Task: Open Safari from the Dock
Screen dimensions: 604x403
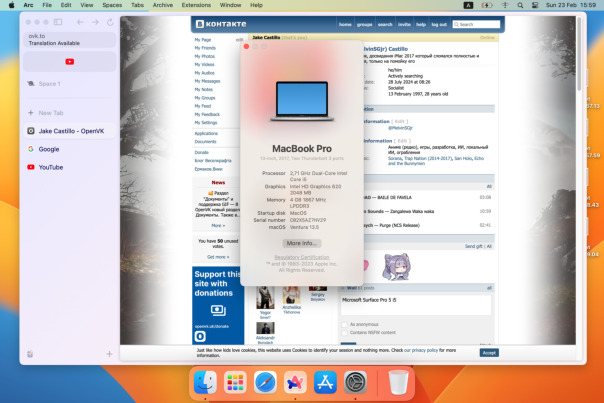Action: coord(264,381)
